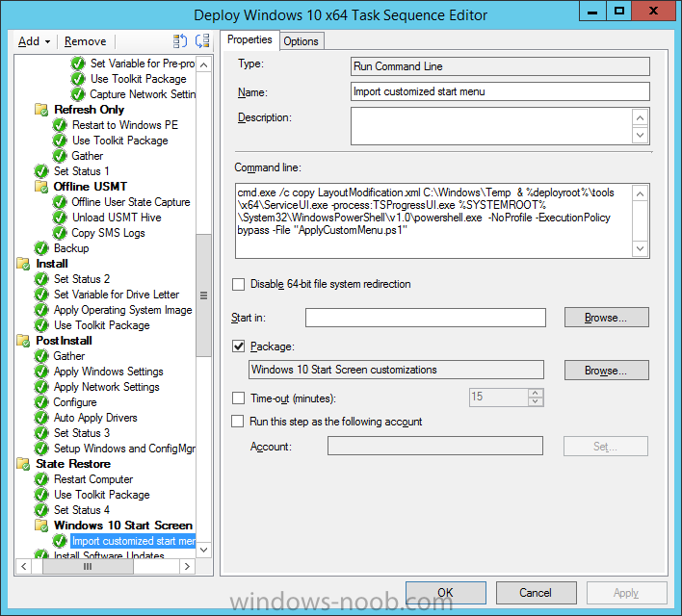The image size is (682, 616).
Task: Select the Apply Network Settings step
Action: pos(106,387)
